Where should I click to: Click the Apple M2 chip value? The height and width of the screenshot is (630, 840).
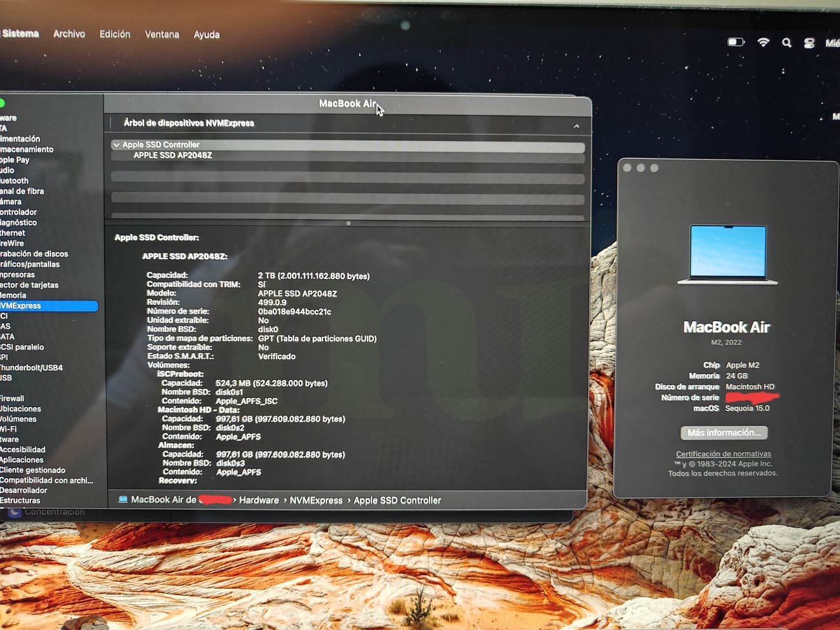tap(742, 365)
